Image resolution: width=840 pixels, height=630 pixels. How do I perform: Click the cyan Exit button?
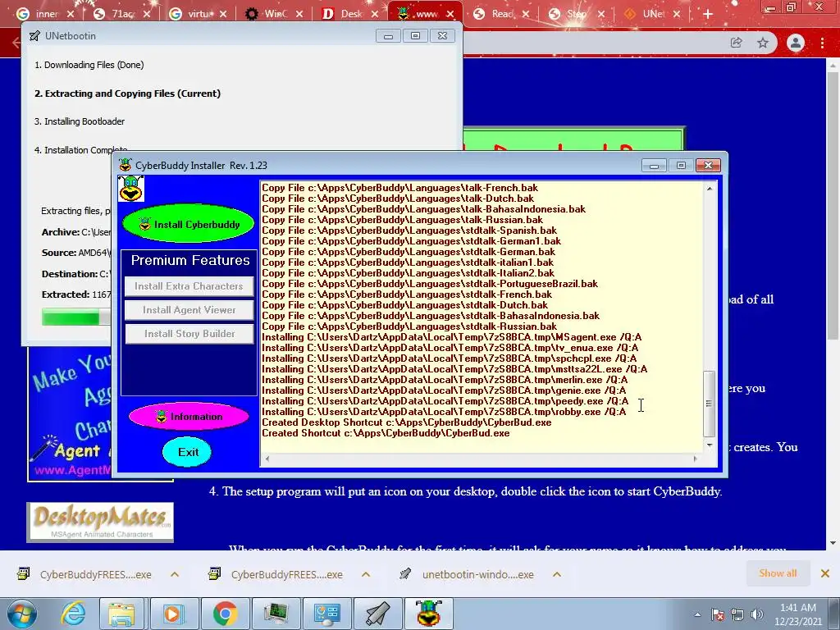(188, 452)
